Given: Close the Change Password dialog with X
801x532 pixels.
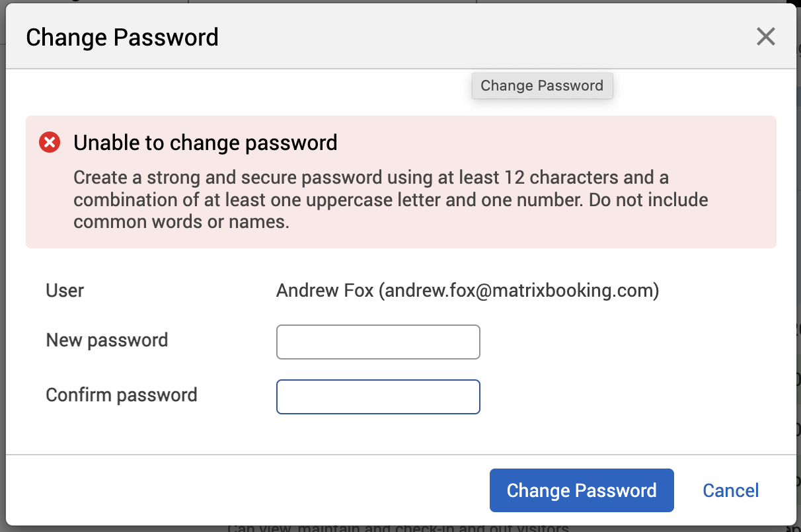Looking at the screenshot, I should pos(765,36).
